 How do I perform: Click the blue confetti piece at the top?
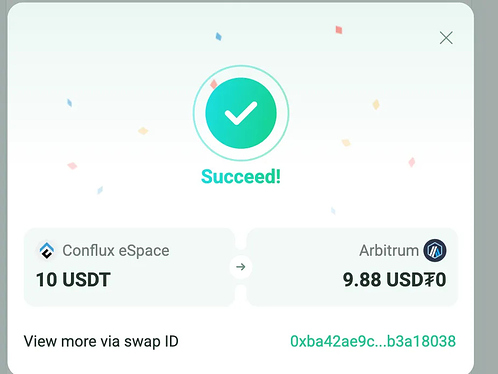[219, 36]
